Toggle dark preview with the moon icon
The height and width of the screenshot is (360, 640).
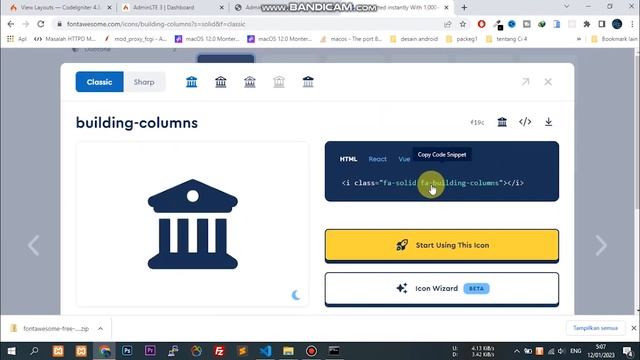point(296,295)
